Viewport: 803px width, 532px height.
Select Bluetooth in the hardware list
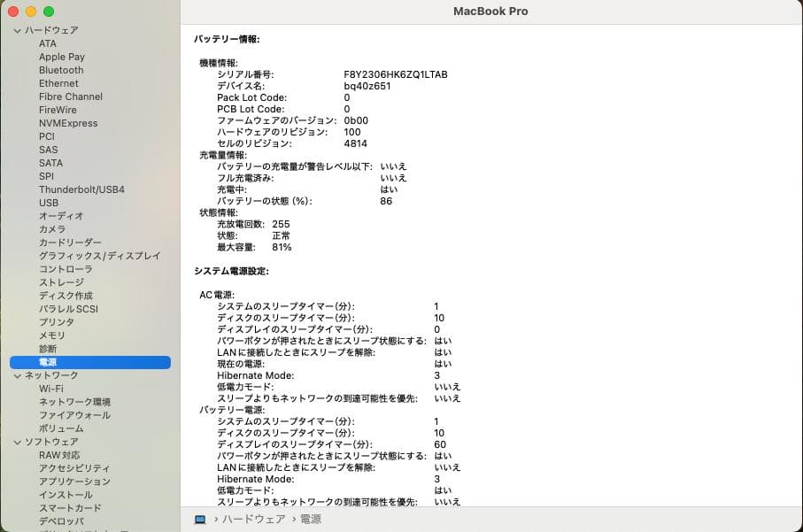(x=60, y=70)
